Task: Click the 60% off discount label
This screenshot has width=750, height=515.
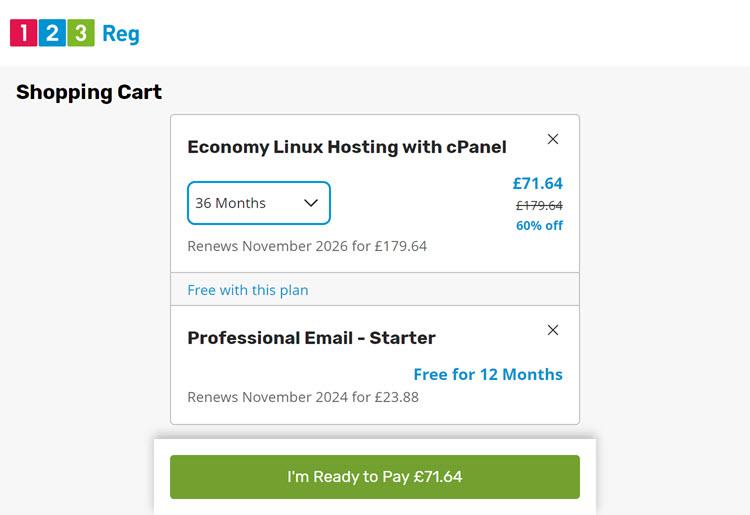Action: (x=539, y=225)
